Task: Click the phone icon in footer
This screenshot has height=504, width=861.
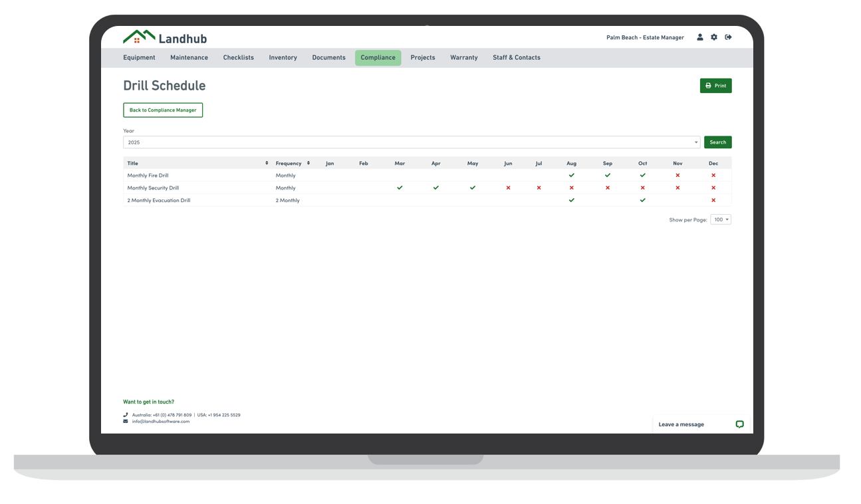Action: click(126, 415)
